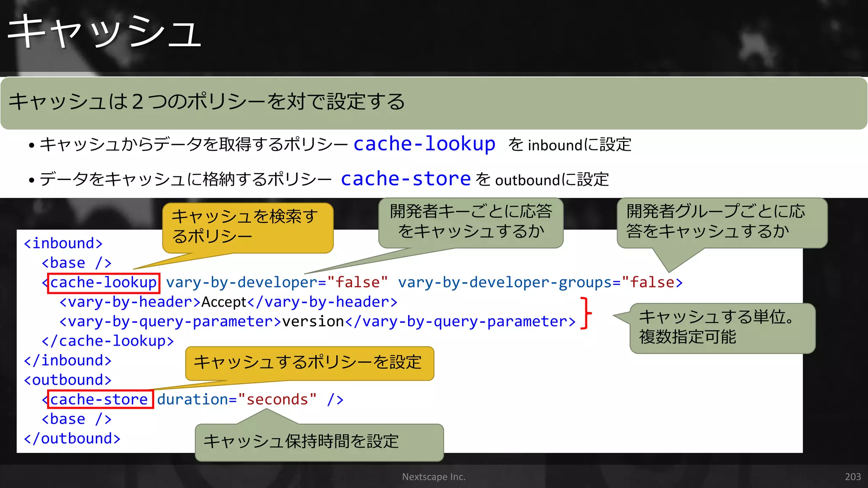Click the bullet キャッシュからデータを取得するポリシー
This screenshot has height=488, width=868.
point(194,144)
